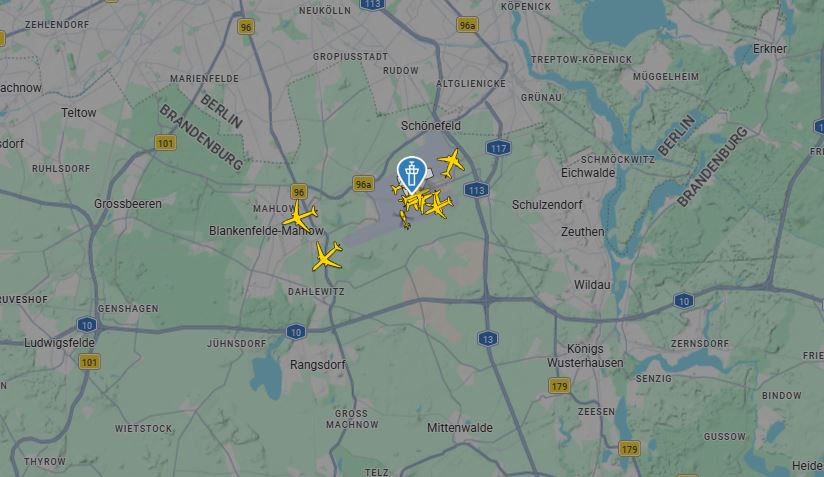
Task: Select the aircraft north of Dahlewitz
Action: click(x=327, y=257)
